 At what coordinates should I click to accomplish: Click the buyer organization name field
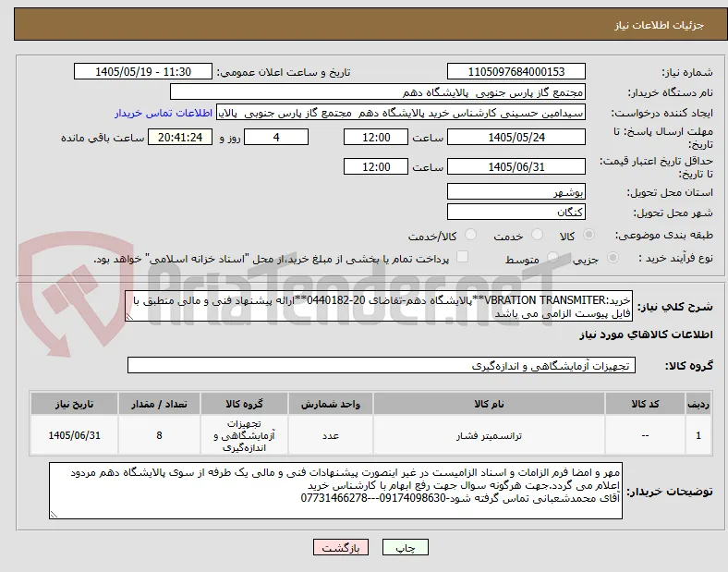click(x=378, y=91)
